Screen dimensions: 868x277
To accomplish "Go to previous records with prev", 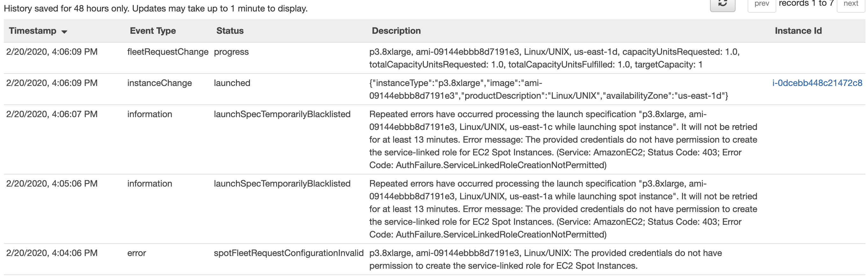I will 762,5.
